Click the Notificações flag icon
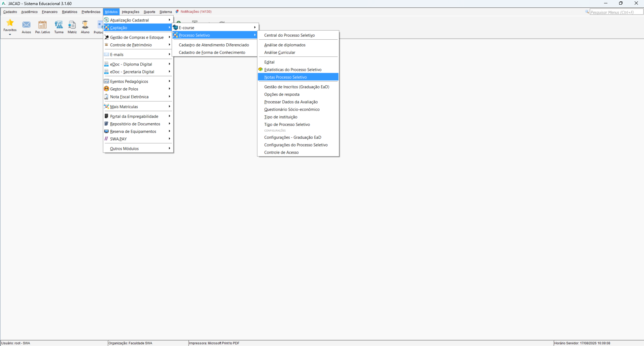 [177, 12]
